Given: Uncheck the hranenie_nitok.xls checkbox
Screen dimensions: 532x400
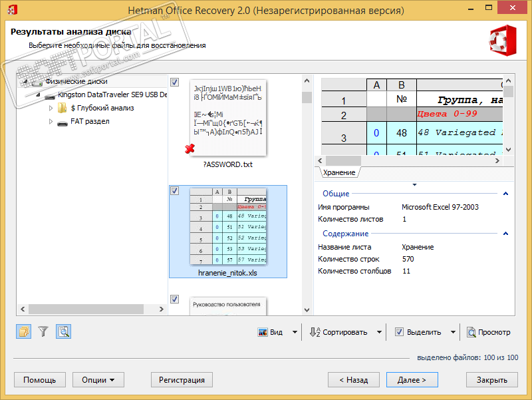Looking at the screenshot, I should [x=174, y=190].
